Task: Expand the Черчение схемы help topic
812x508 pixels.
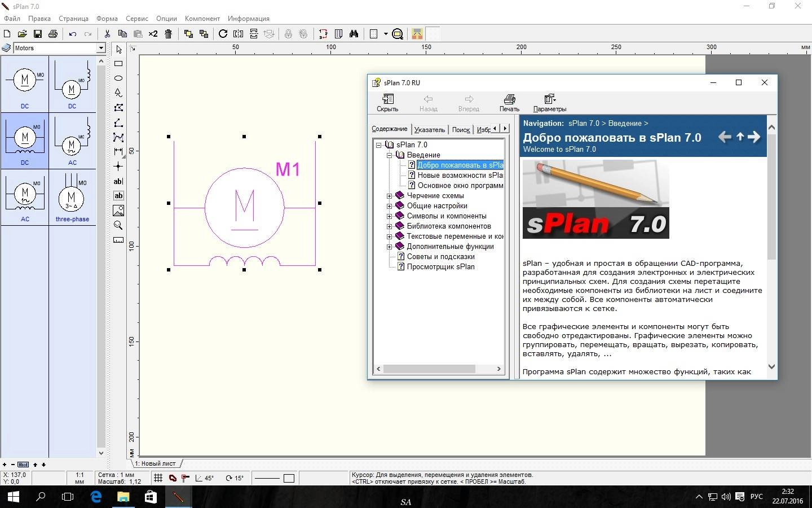Action: pos(389,196)
